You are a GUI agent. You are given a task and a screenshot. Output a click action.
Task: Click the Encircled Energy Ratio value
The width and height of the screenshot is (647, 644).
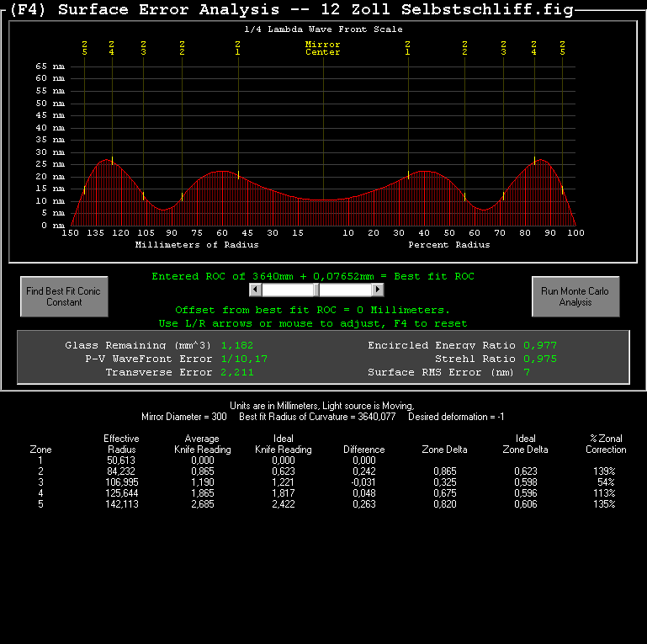click(x=540, y=345)
